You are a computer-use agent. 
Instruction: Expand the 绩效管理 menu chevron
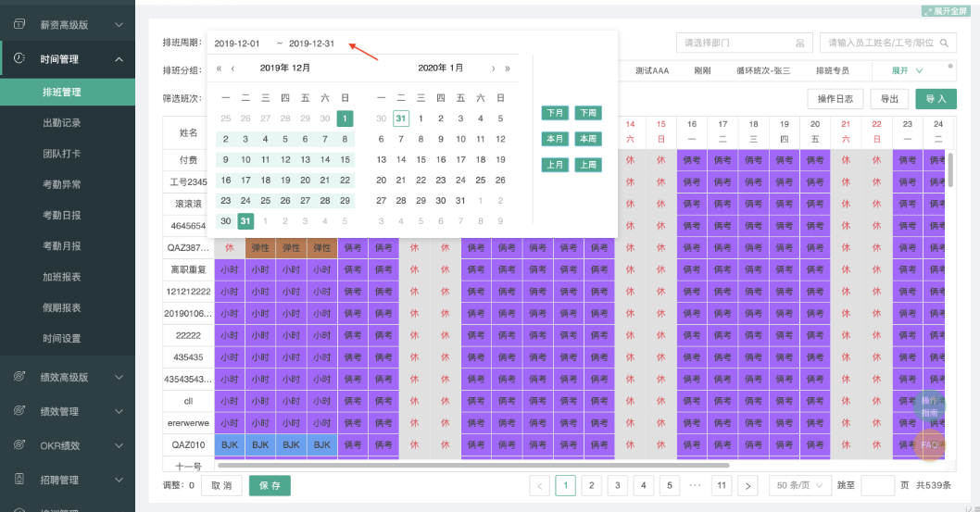(x=119, y=411)
